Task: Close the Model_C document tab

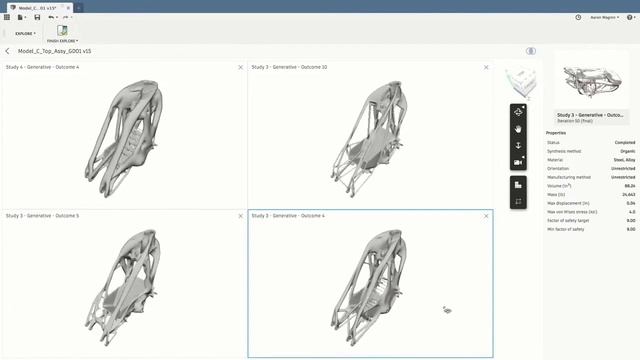Action: pyautogui.click(x=68, y=8)
